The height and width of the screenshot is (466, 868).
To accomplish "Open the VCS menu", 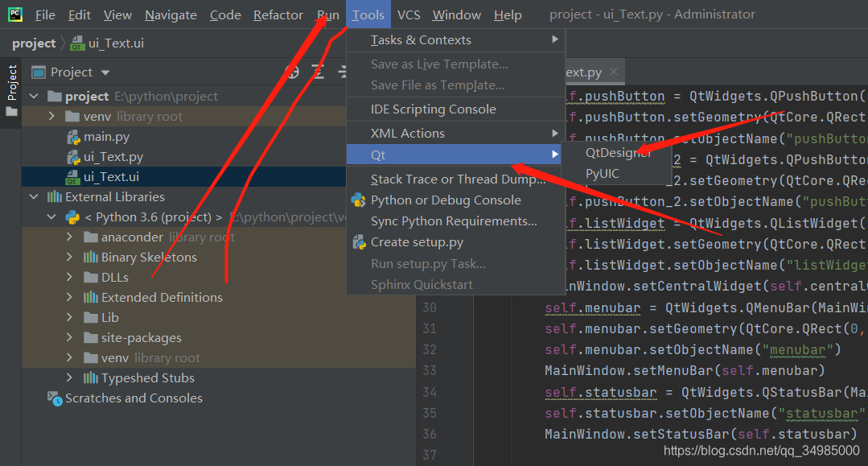I will (409, 15).
